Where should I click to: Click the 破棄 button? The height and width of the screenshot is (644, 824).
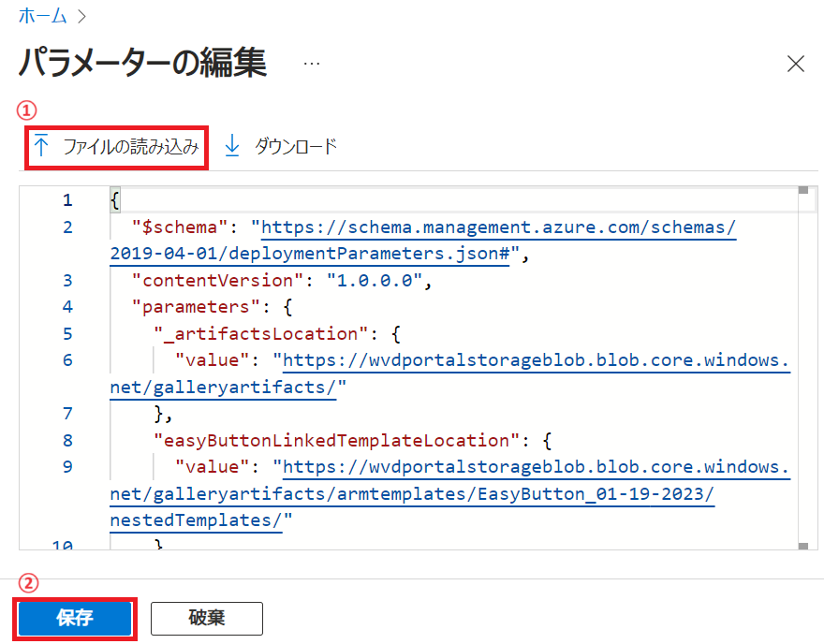pyautogui.click(x=207, y=619)
